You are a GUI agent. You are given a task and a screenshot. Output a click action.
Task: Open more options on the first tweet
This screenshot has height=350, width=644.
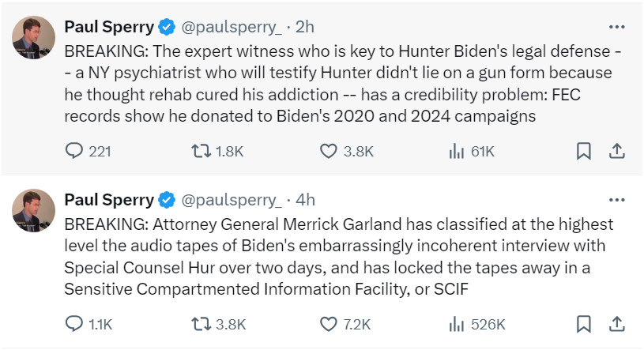618,27
